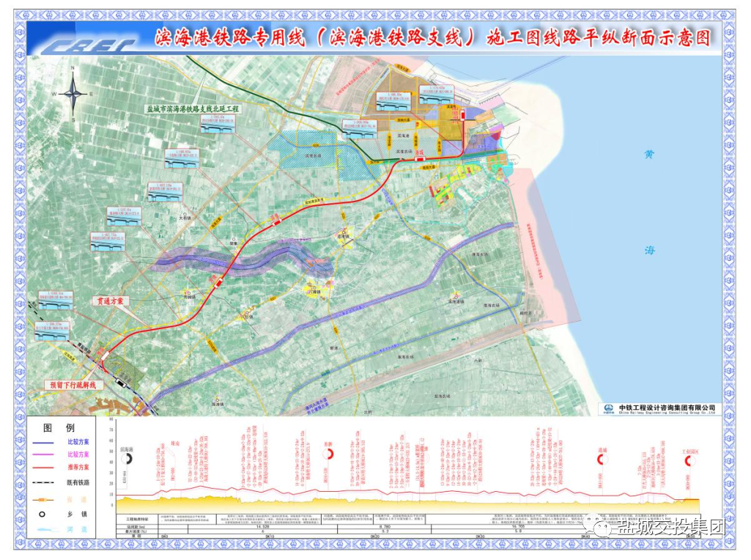Image resolution: width=751 pixels, height=560 pixels.
Task: Click the 省道 road symbol in the legend
Action: tap(42, 498)
